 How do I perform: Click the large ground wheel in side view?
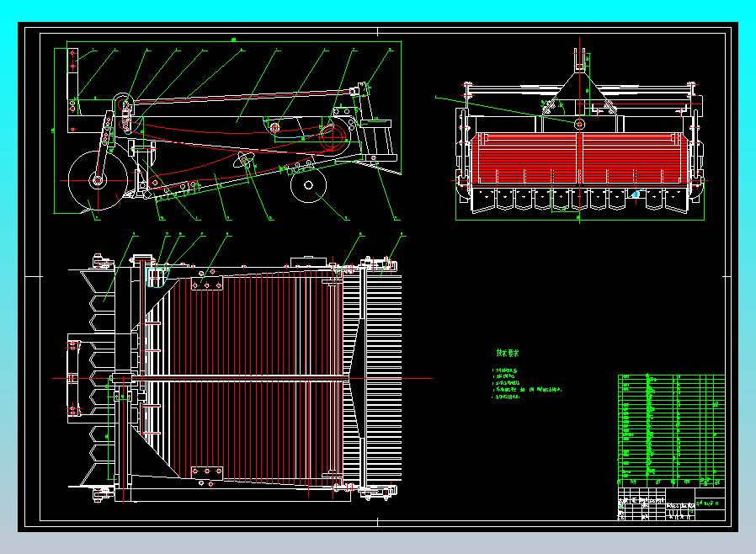click(x=98, y=181)
